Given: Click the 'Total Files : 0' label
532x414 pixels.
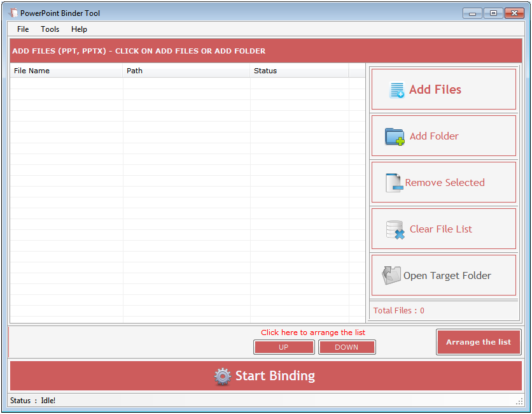Looking at the screenshot, I should click(398, 310).
